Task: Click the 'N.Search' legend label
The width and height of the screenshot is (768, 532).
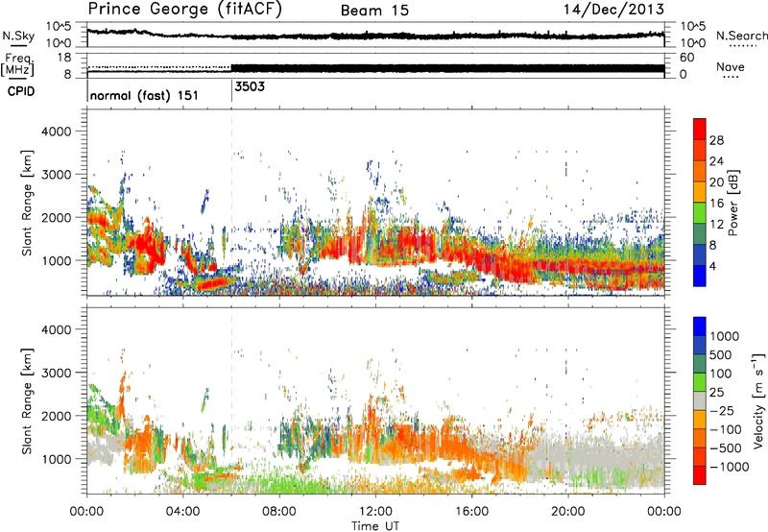Action: coord(741,36)
